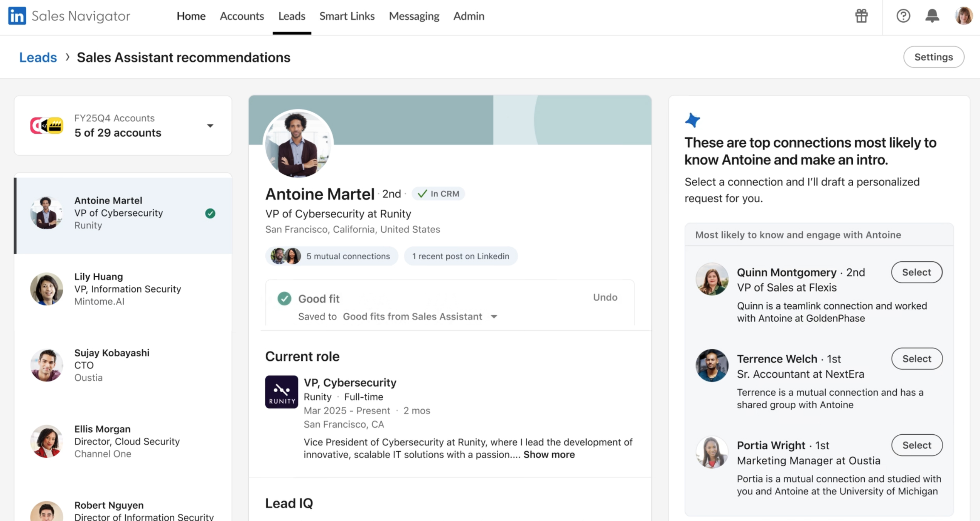Screen dimensions: 980x521
Task: Open the 5 mutual connections pill
Action: [x=332, y=256]
